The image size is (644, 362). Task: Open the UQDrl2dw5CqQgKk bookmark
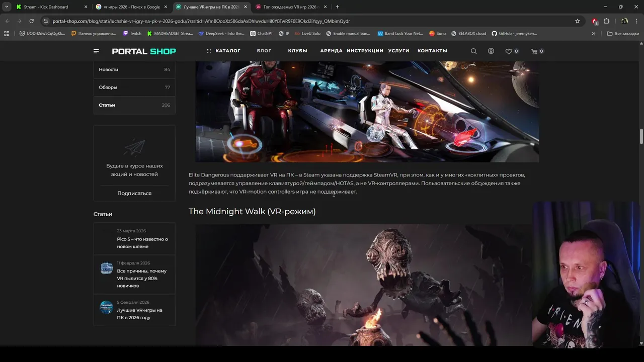[42, 34]
